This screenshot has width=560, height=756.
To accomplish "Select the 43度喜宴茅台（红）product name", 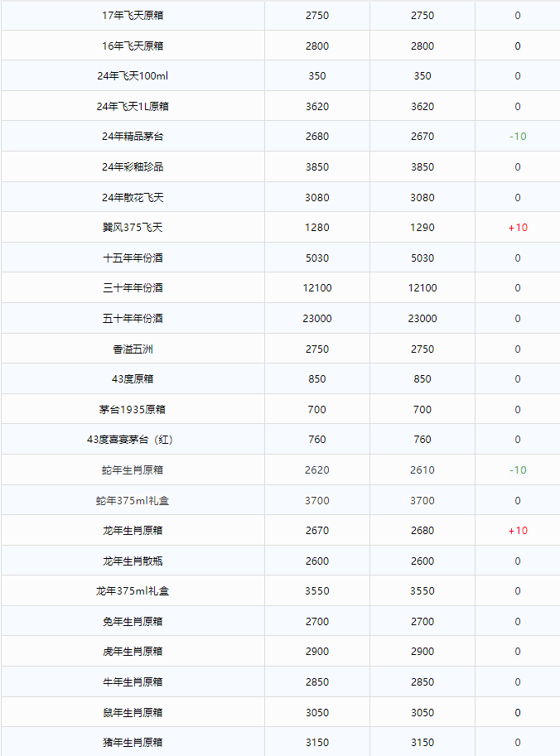I will click(x=130, y=439).
